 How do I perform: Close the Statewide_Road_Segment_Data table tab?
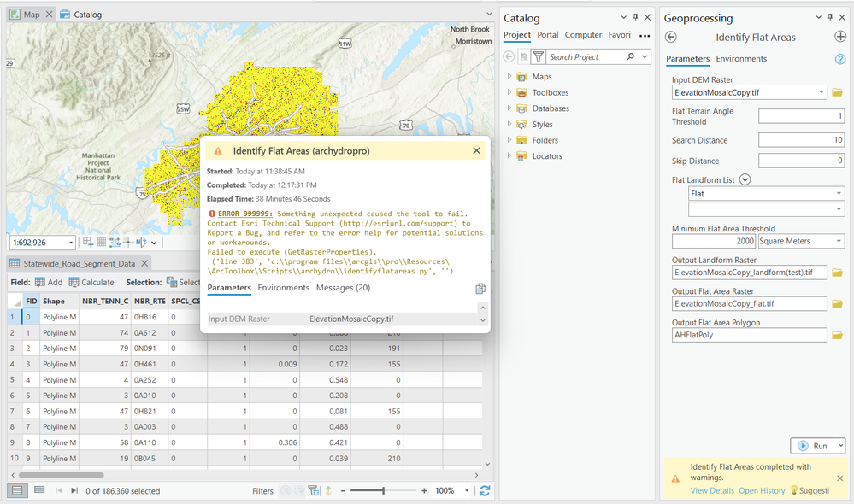click(144, 263)
